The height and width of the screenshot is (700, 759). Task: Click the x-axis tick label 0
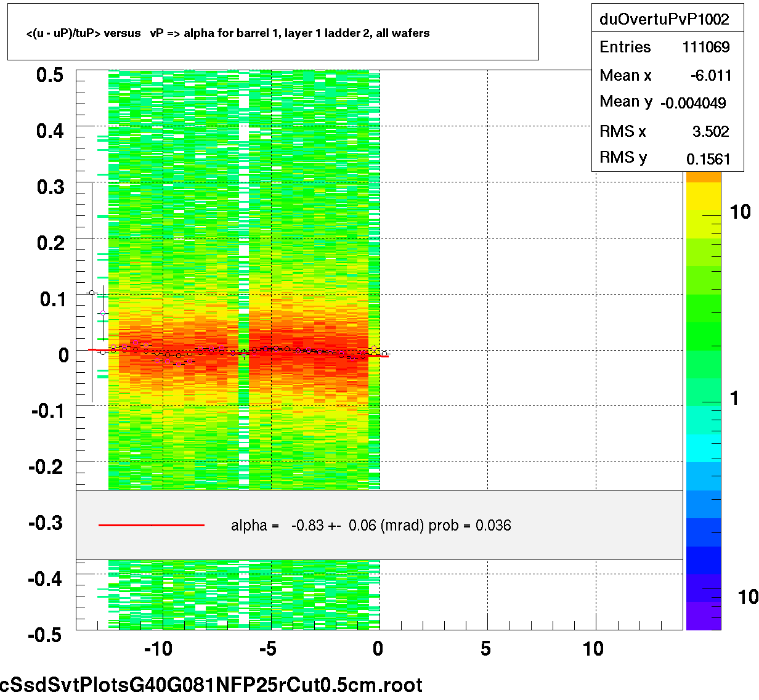coord(378,649)
